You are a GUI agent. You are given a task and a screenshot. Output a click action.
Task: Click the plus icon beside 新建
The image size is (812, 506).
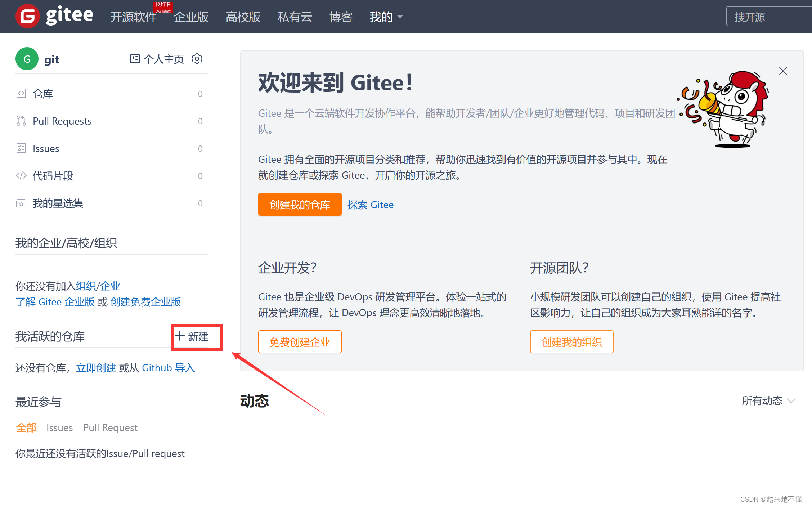pos(180,336)
